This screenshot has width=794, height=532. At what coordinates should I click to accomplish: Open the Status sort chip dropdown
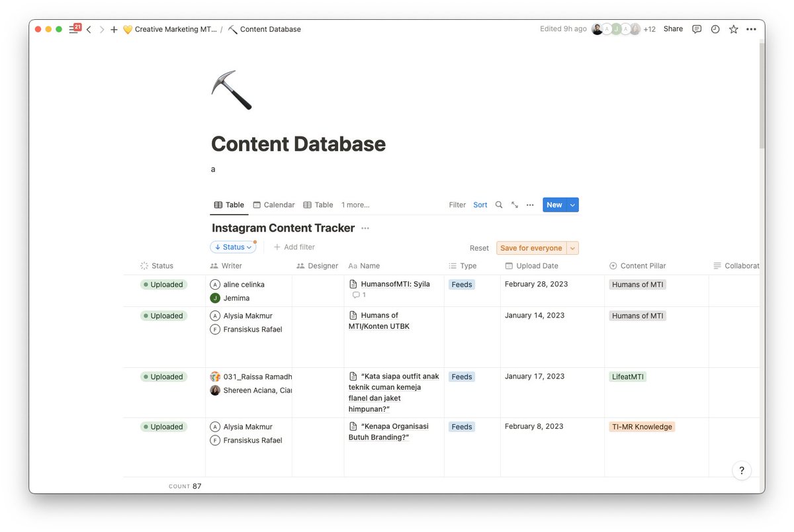(x=233, y=247)
